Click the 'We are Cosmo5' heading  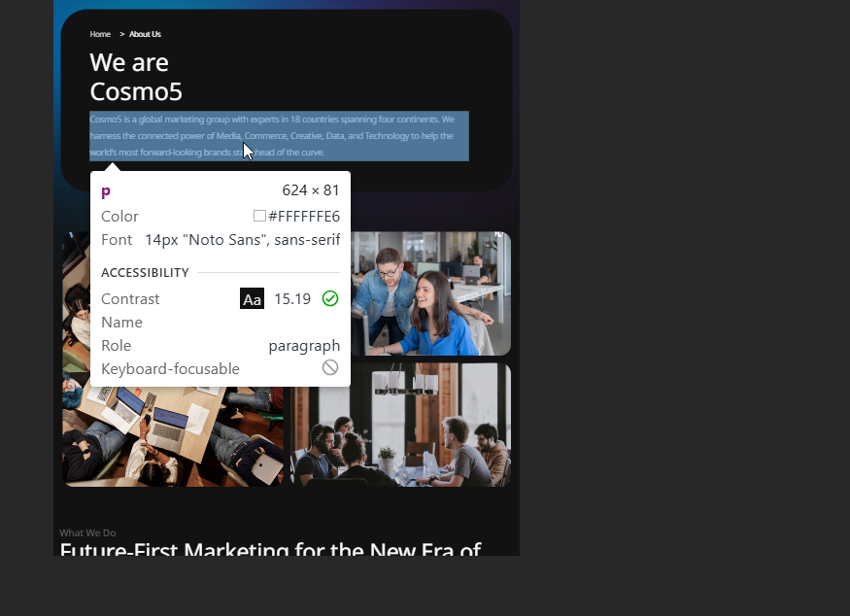coord(136,77)
